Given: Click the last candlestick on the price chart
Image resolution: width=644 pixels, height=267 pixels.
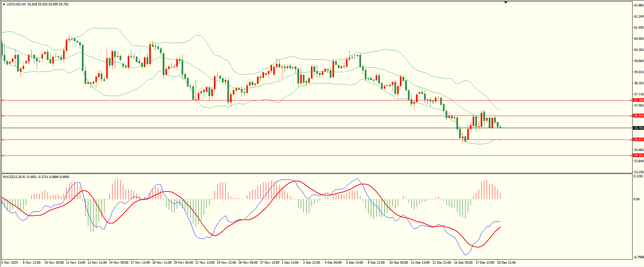Looking at the screenshot, I should click(x=501, y=127).
